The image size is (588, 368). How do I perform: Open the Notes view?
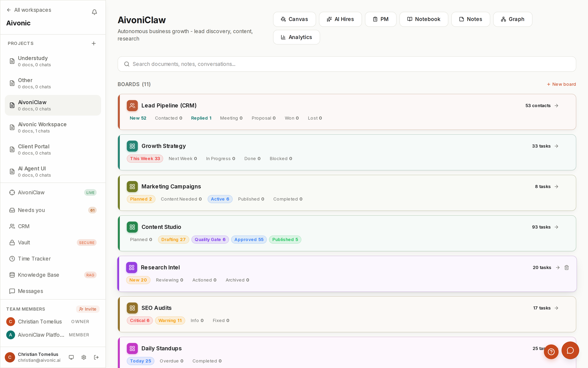470,19
